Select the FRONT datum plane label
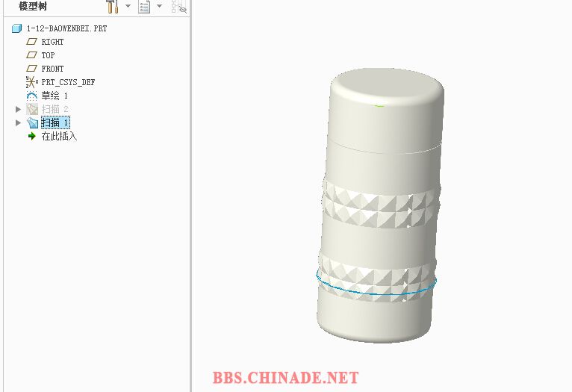Image resolution: width=572 pixels, height=392 pixels. pos(52,69)
